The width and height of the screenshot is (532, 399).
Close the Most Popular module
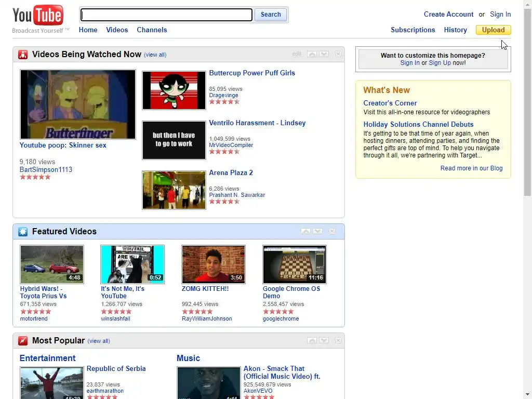[338, 340]
